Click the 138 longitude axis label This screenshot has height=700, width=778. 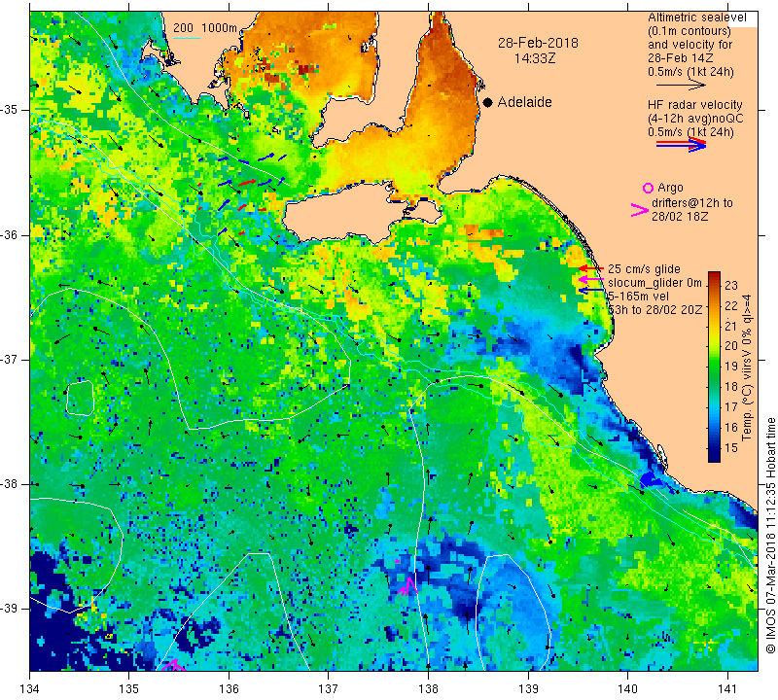click(428, 688)
